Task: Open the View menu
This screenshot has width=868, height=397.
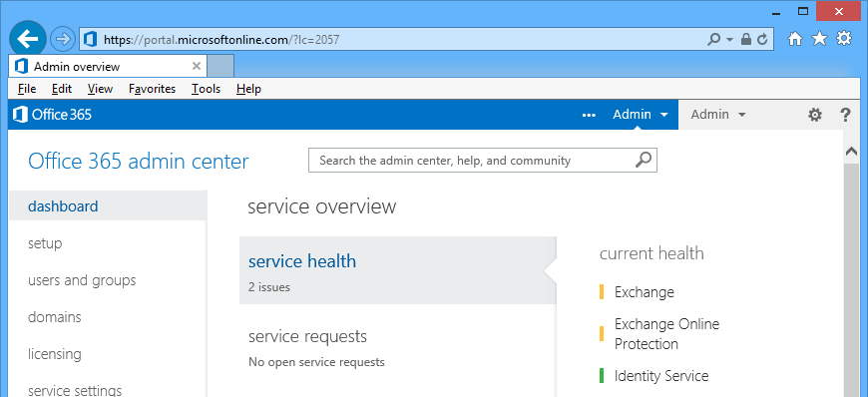Action: [x=100, y=89]
